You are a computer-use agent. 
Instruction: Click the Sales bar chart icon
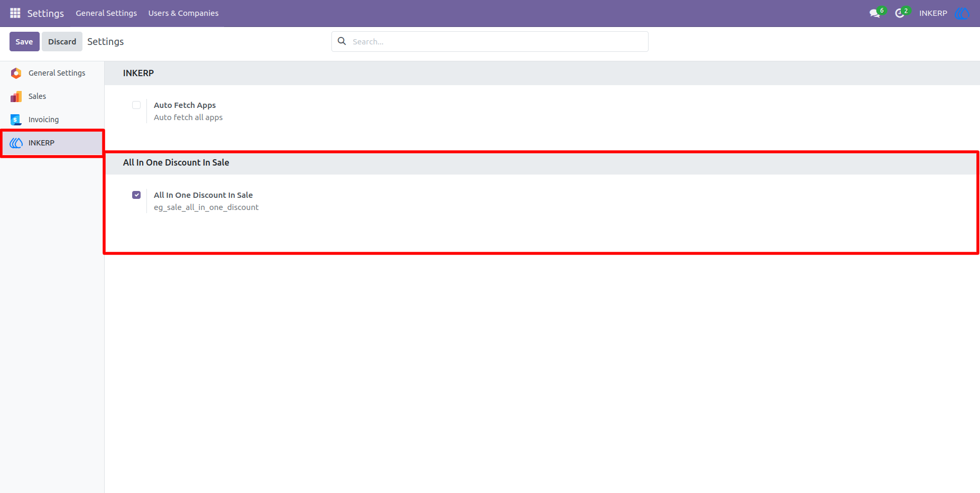pos(16,96)
